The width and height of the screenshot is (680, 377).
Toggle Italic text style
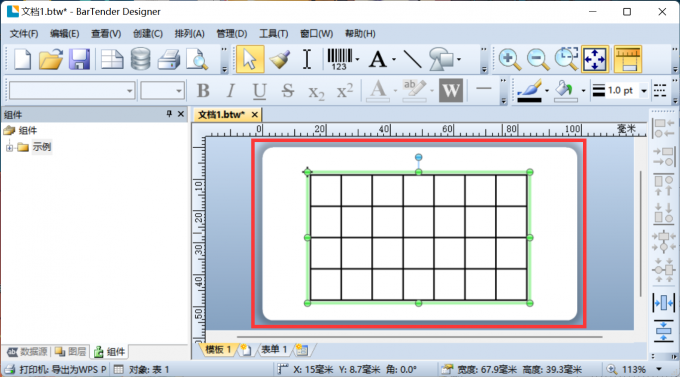pos(231,91)
